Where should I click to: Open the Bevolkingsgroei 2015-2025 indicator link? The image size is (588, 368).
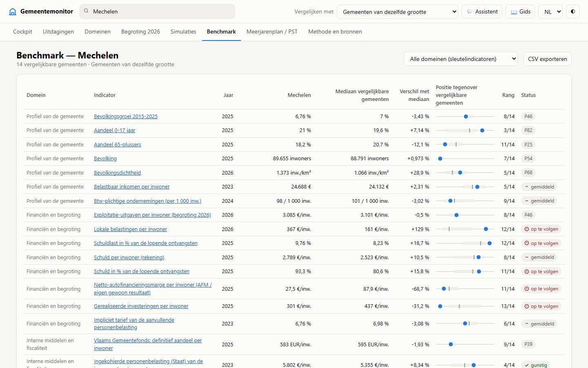(126, 117)
